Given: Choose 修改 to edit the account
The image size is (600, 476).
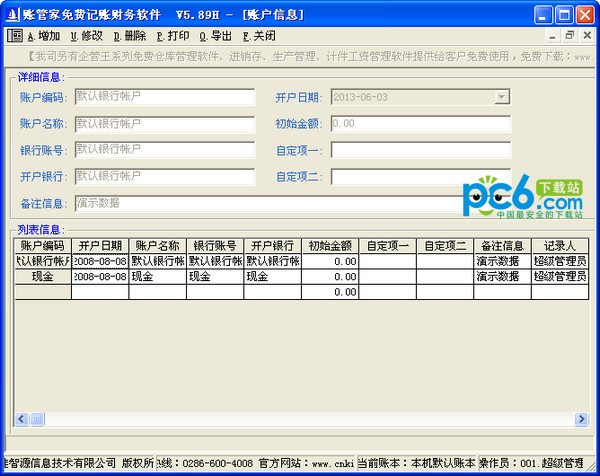Looking at the screenshot, I should pos(87,36).
